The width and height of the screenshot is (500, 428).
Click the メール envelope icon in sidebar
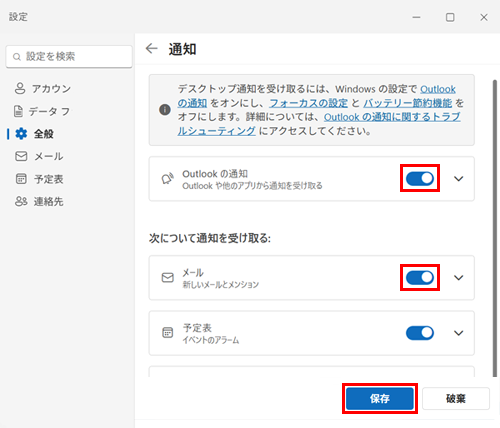(21, 156)
